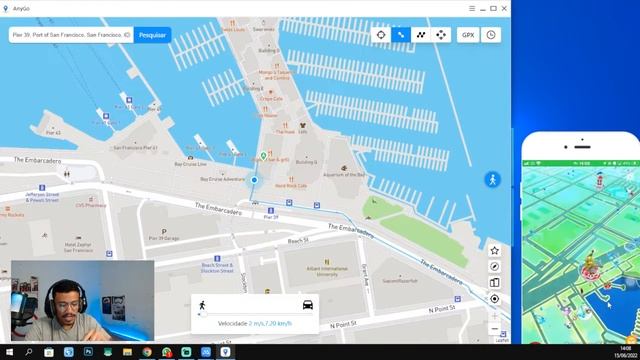Image resolution: width=640 pixels, height=360 pixels.
Task: Open favorites with the star icon
Action: pos(494,251)
